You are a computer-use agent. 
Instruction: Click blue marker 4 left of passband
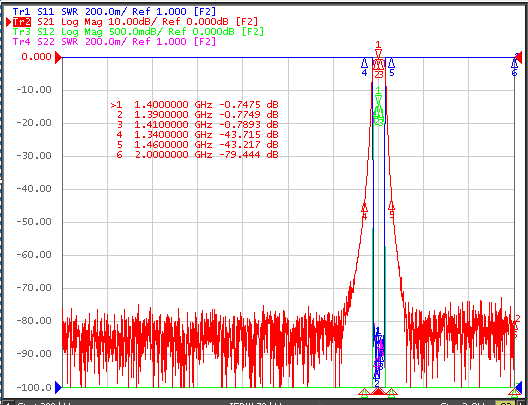[x=364, y=67]
